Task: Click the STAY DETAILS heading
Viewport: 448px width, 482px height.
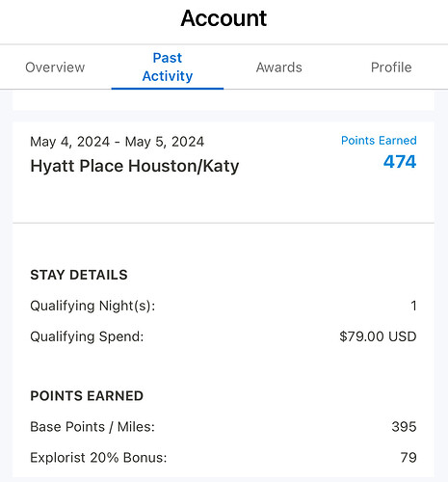Action: click(79, 275)
